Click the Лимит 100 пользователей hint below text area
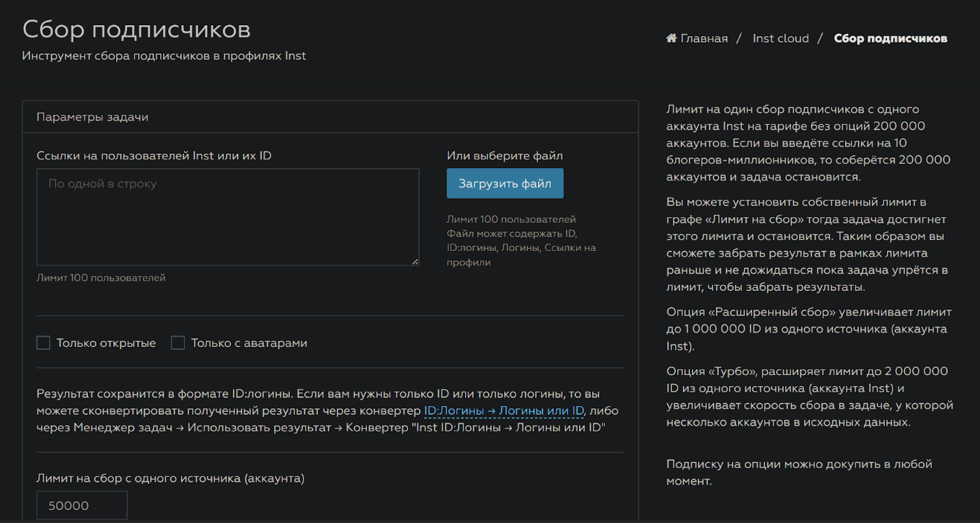 coord(101,278)
